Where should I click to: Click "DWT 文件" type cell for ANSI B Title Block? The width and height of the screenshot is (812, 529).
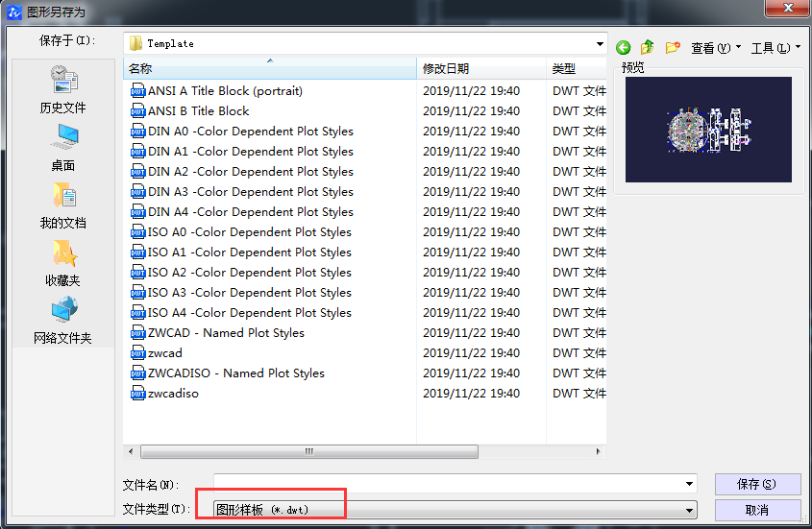pos(578,111)
